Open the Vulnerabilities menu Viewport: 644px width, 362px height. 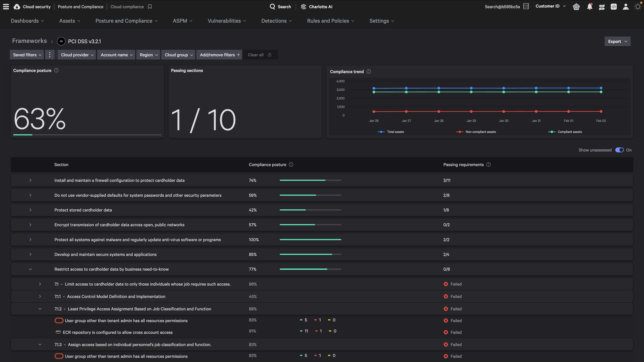[227, 21]
